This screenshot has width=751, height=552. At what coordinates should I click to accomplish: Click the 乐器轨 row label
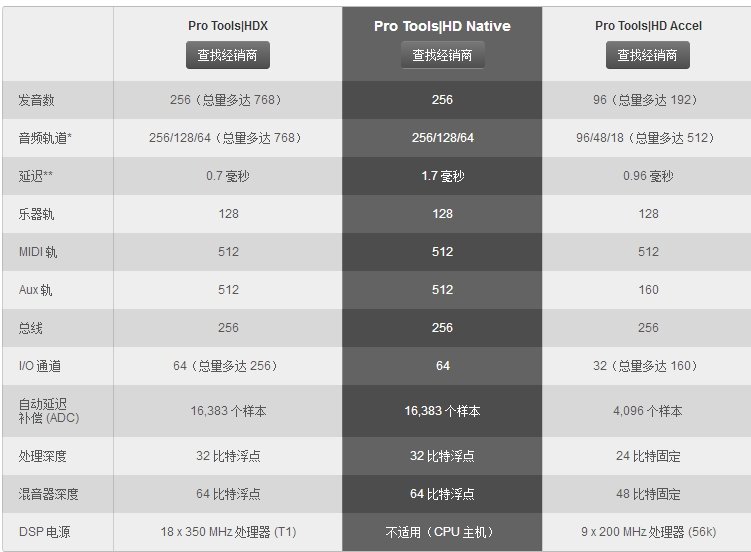tap(36, 214)
